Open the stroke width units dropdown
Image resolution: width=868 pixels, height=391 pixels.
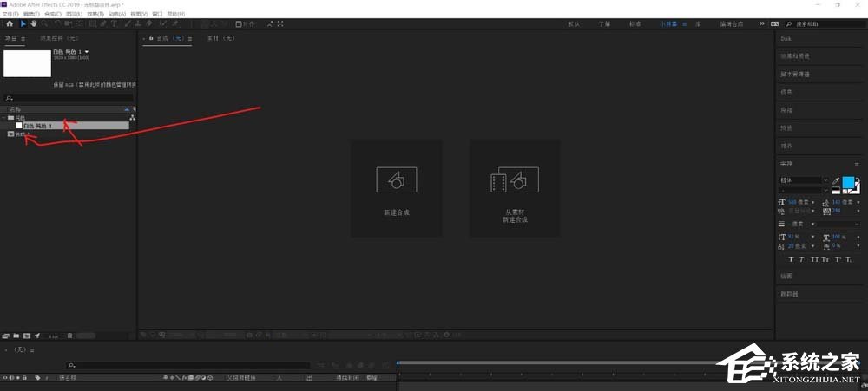[x=813, y=224]
